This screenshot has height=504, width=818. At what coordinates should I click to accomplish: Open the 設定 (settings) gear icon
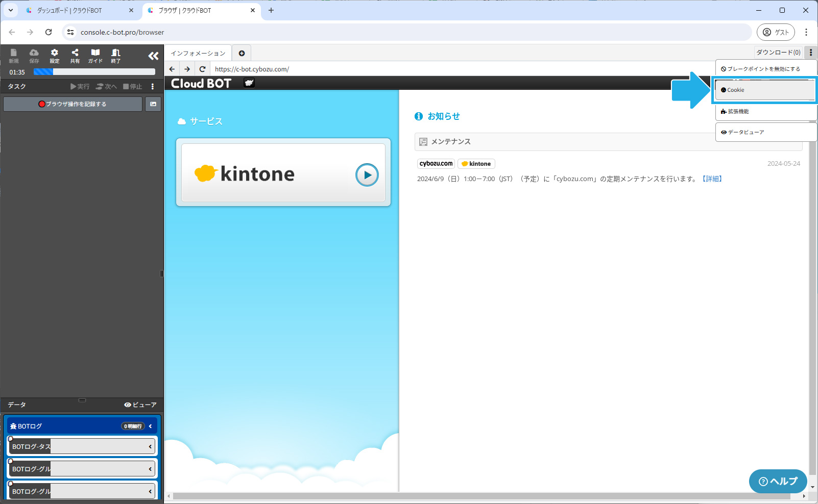pos(55,56)
